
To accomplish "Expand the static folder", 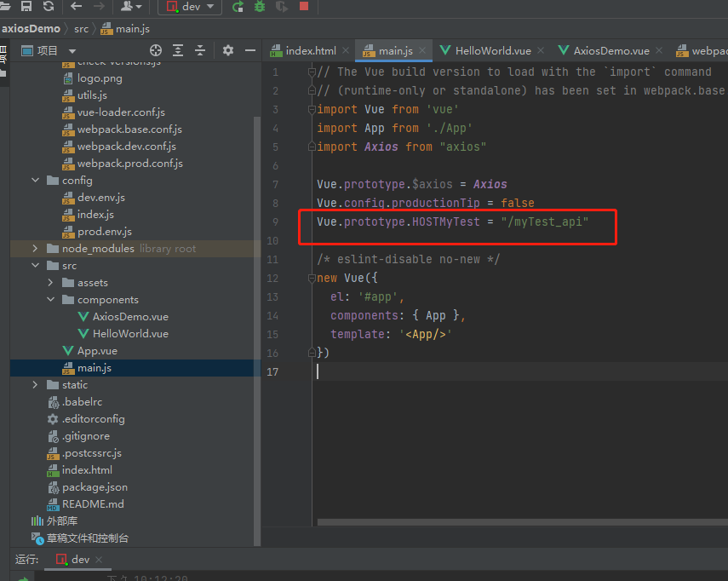I will (x=35, y=384).
